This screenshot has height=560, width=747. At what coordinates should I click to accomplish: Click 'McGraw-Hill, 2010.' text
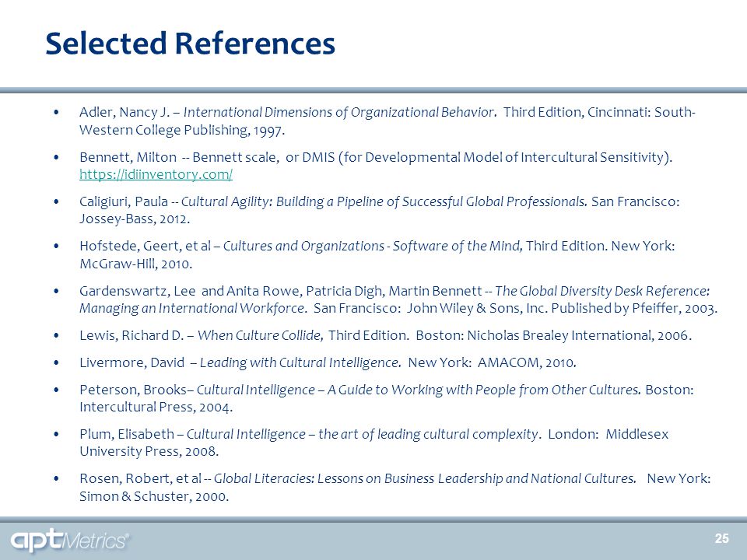click(135, 264)
